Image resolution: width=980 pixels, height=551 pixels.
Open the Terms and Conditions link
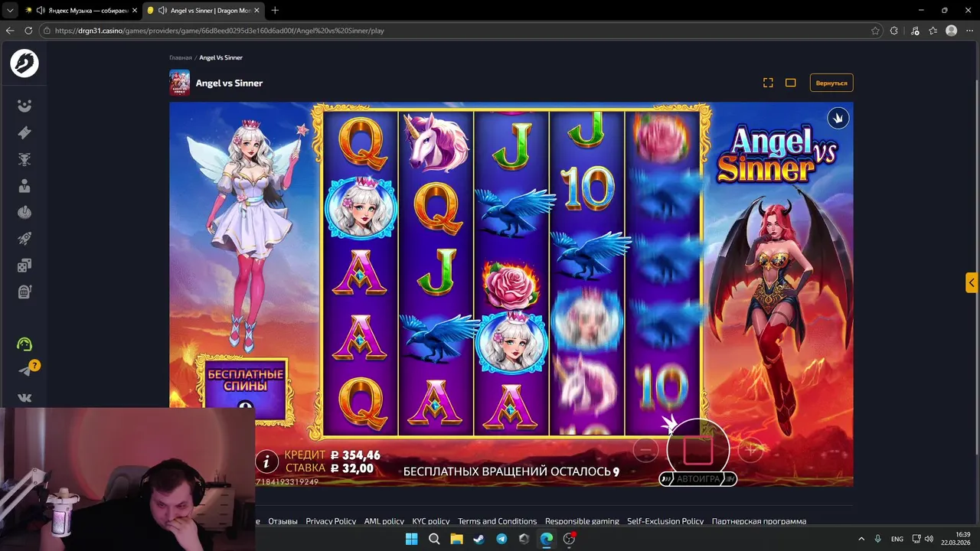[498, 521]
